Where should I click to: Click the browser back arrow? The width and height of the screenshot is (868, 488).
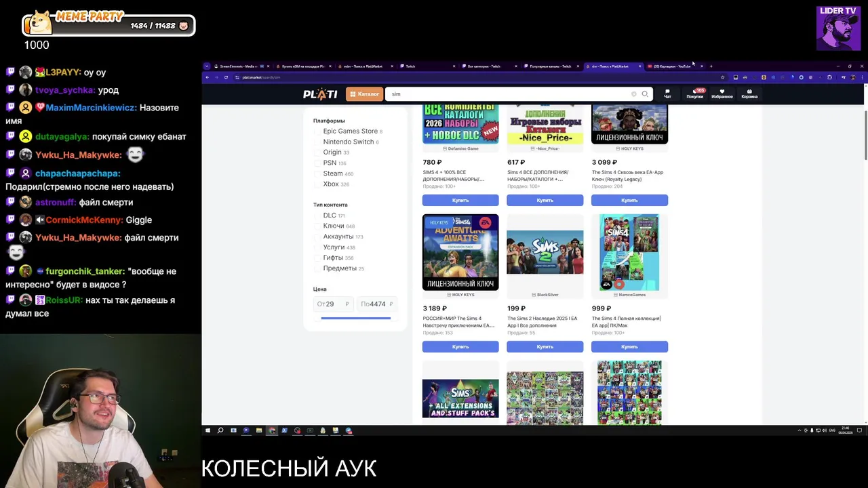(208, 77)
